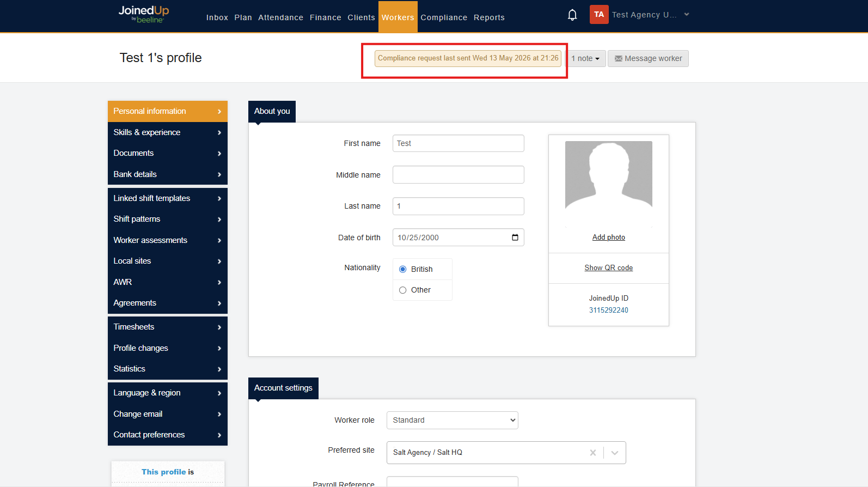This screenshot has width=868, height=487.
Task: Open Worker assessments
Action: 168,240
